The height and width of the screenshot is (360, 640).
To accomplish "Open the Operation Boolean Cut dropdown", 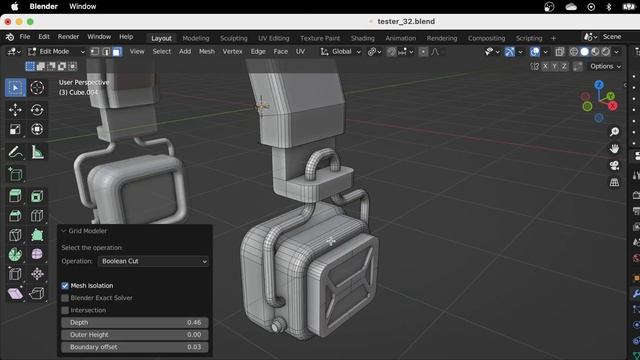I will (x=153, y=261).
